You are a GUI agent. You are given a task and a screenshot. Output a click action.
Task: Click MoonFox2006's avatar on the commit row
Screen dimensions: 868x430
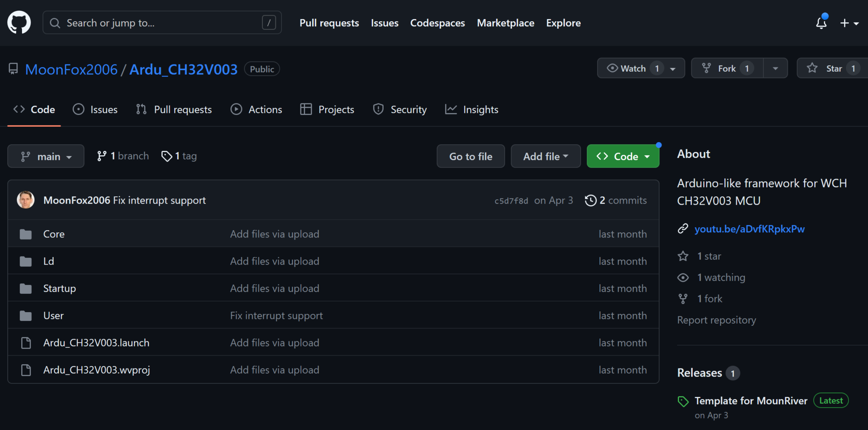point(25,200)
